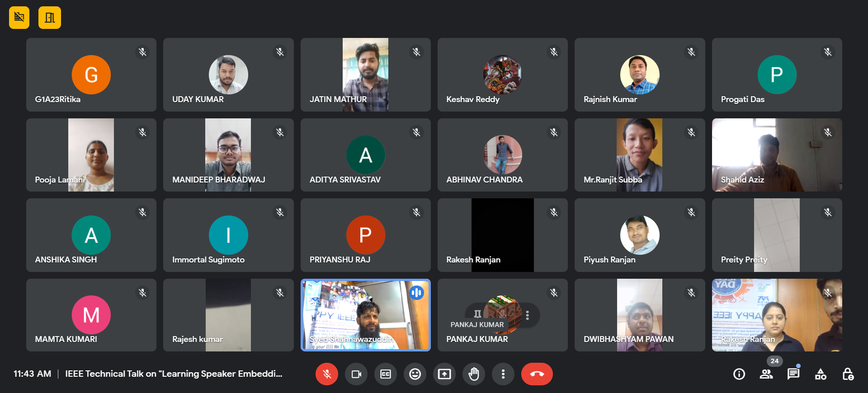Turn on closed captions
Viewport: 868px width, 393px height.
[386, 374]
